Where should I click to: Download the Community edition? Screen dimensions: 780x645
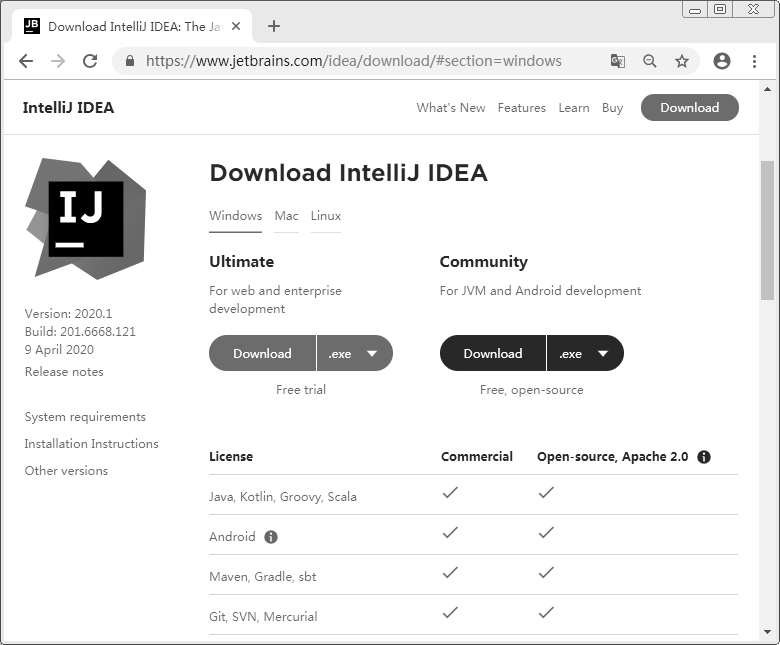pos(492,353)
